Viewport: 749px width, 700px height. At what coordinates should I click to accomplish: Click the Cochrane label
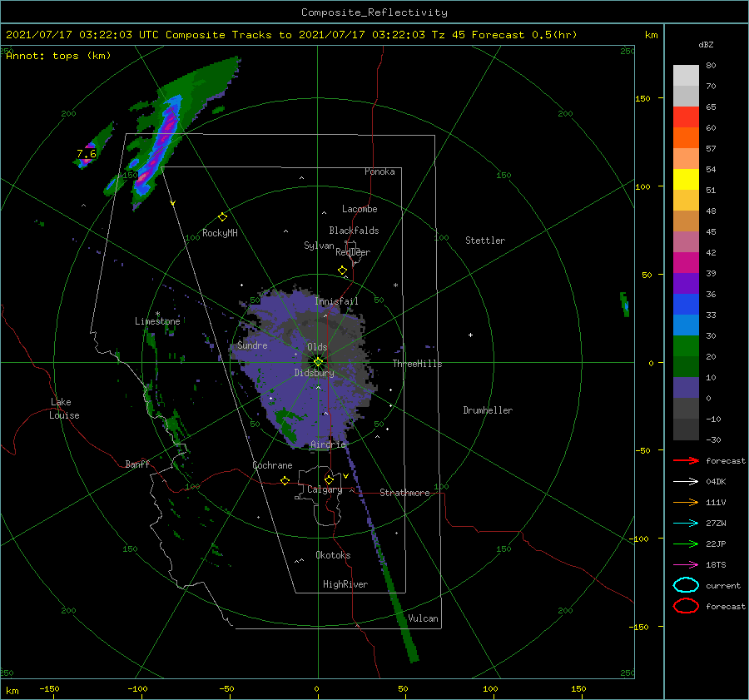272,465
